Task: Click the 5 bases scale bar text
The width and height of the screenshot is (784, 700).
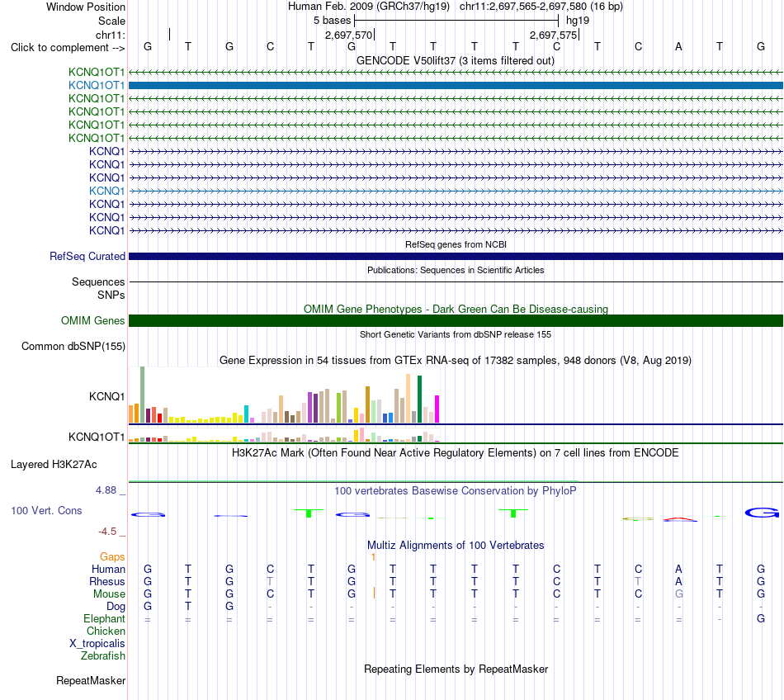Action: (333, 21)
